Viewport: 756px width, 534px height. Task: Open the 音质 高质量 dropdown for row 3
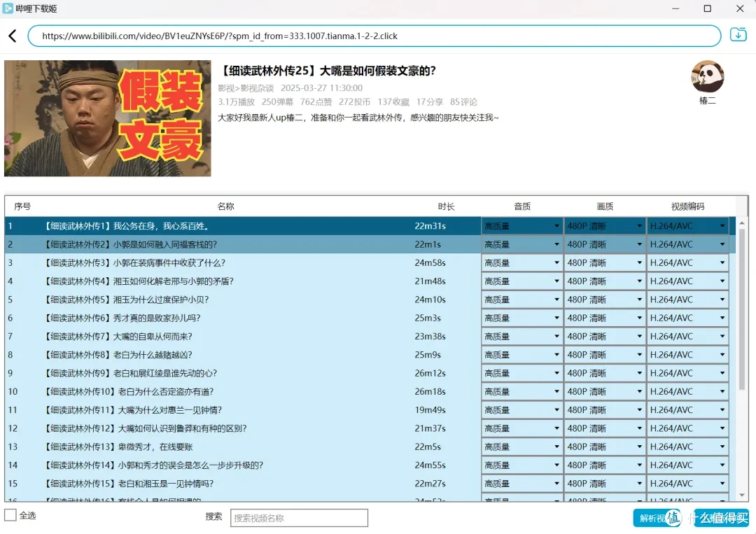pyautogui.click(x=521, y=262)
